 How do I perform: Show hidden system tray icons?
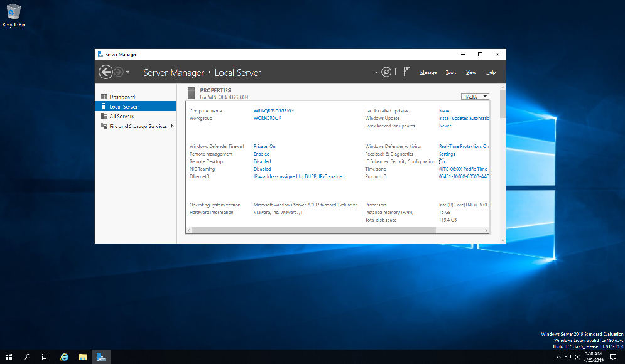click(x=558, y=356)
